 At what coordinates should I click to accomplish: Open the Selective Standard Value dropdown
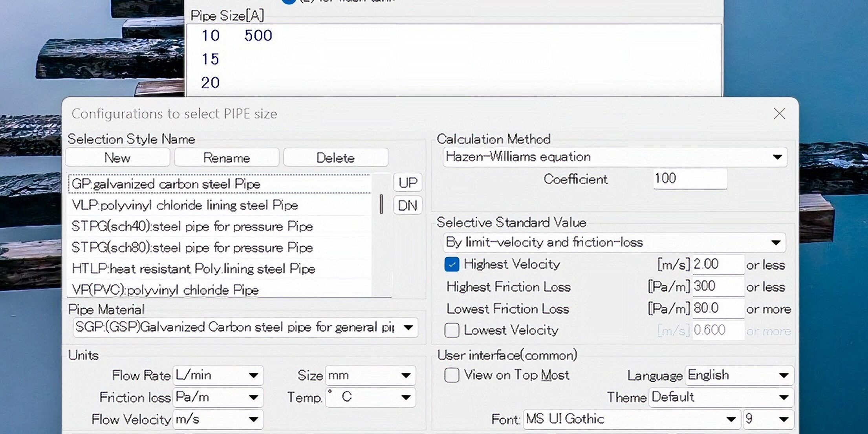[x=615, y=242]
